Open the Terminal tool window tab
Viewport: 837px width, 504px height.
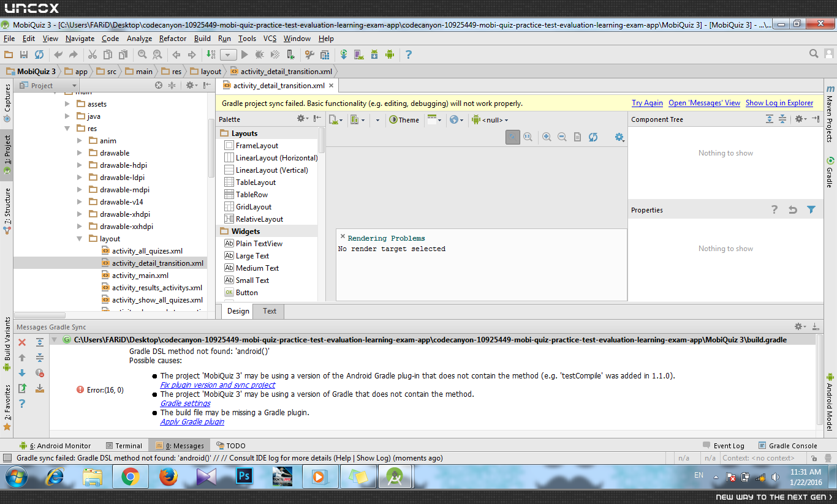coord(124,446)
